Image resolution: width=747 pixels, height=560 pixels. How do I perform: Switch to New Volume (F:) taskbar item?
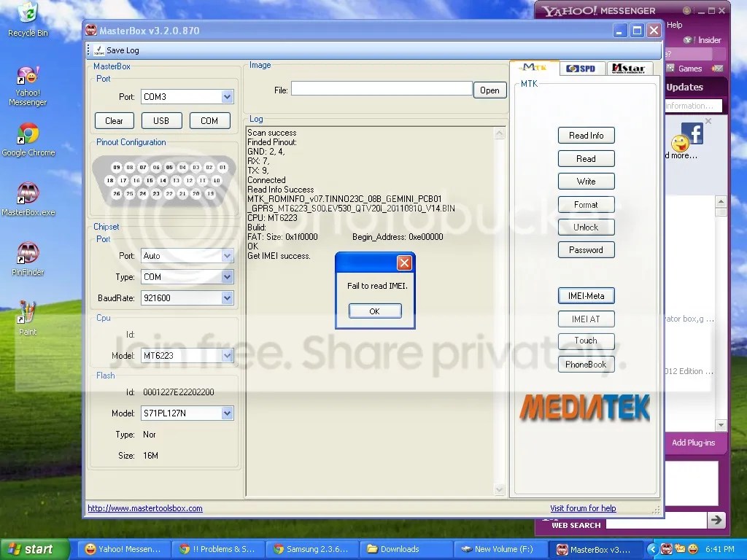click(499, 549)
